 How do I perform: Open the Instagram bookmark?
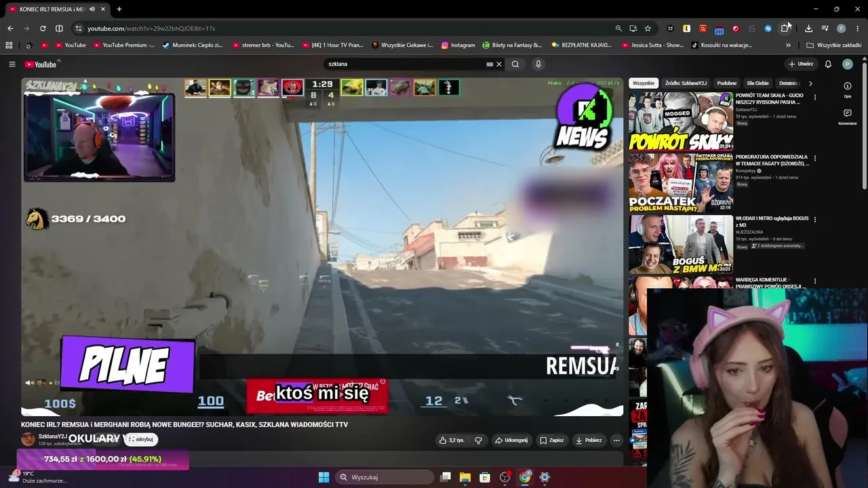[x=458, y=45]
